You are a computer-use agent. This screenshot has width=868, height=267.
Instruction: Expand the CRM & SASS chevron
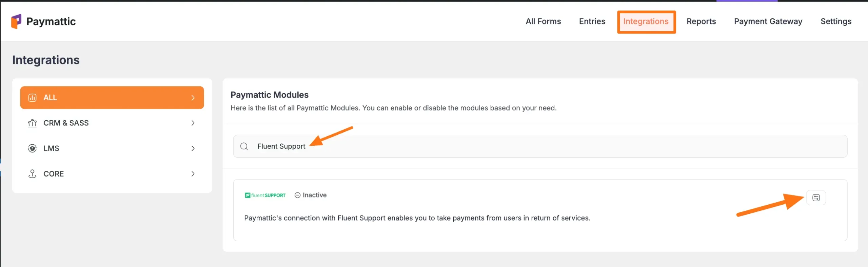[x=193, y=123]
